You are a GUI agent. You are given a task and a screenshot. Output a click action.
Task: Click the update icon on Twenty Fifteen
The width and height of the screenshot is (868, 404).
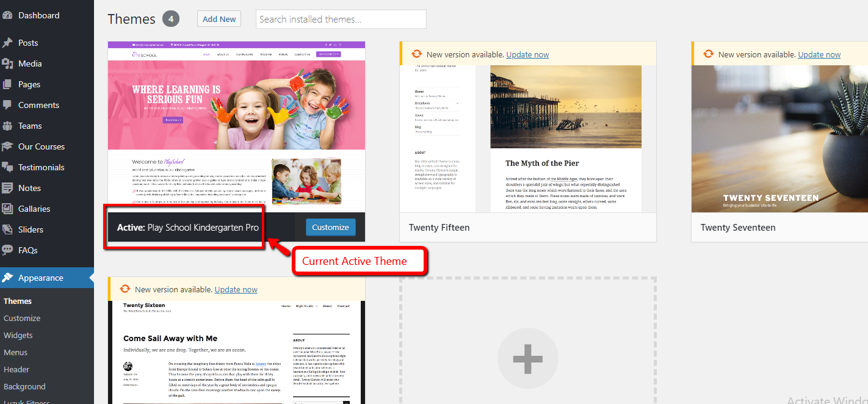click(417, 54)
